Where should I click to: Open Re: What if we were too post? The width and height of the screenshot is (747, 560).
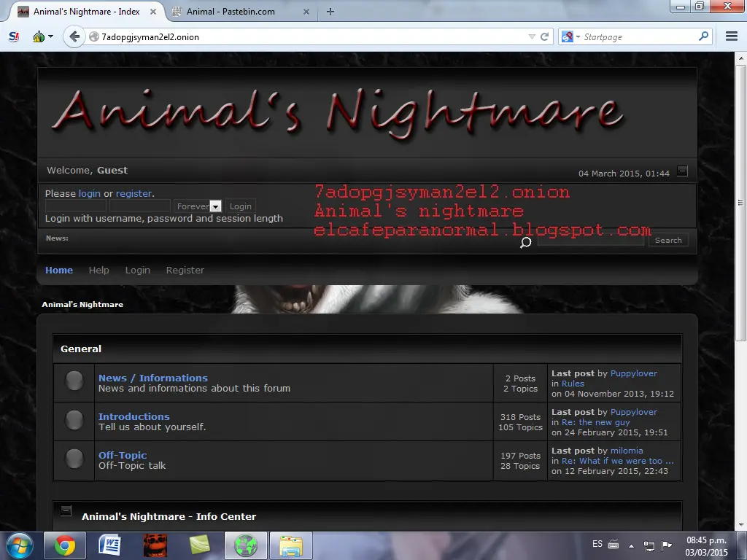point(617,461)
